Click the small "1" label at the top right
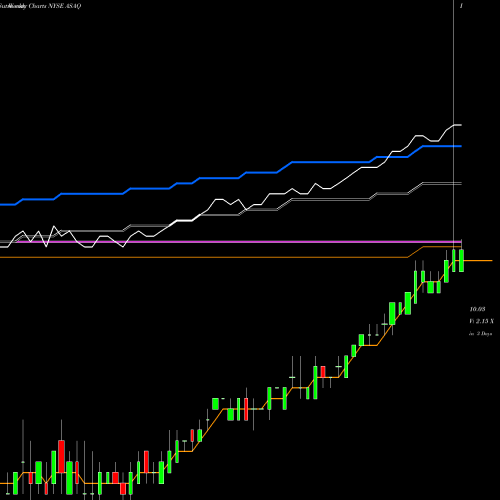500x500 pixels. click(461, 6)
